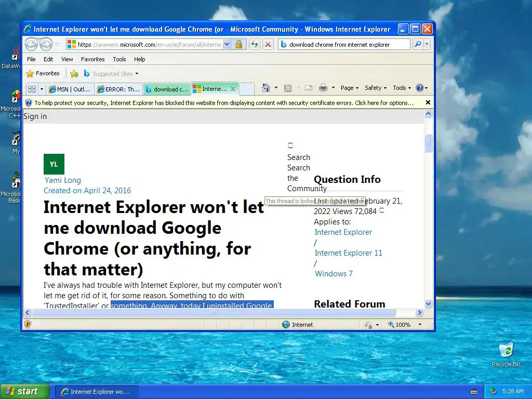Click the browser Back arrow button
532x399 pixels.
pos(31,45)
